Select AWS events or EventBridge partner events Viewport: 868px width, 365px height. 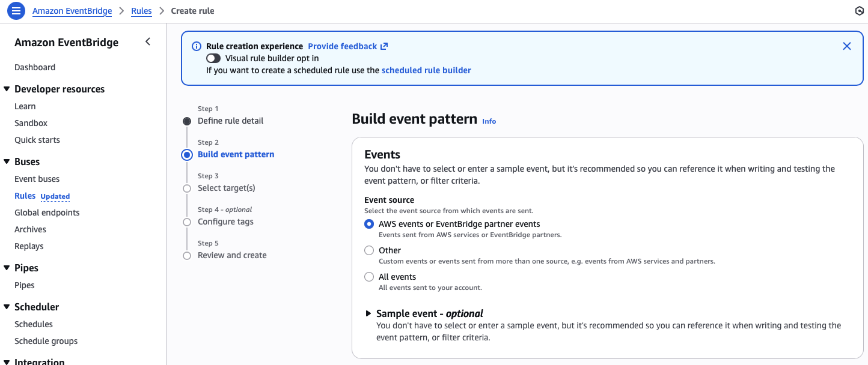pyautogui.click(x=369, y=224)
